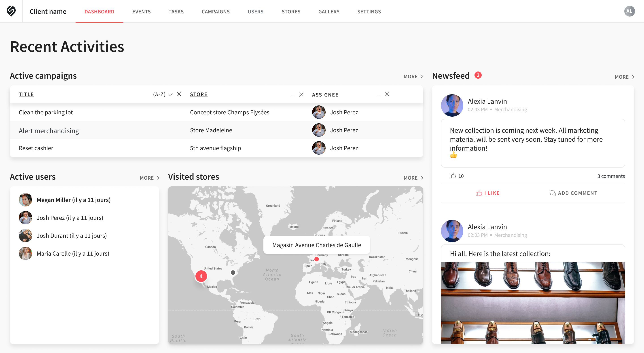
Task: Toggle the I LIKE button
Action: [487, 193]
